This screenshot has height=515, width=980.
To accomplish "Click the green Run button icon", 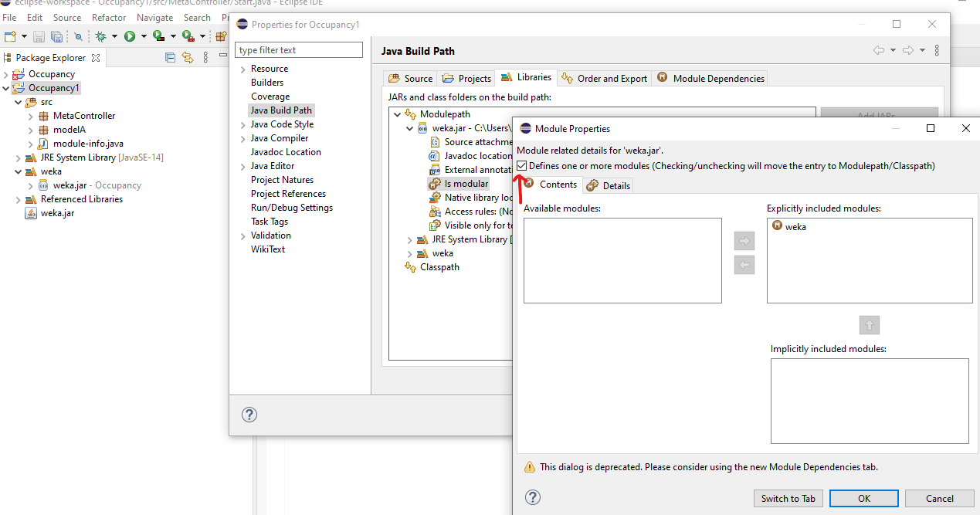I will (130, 36).
